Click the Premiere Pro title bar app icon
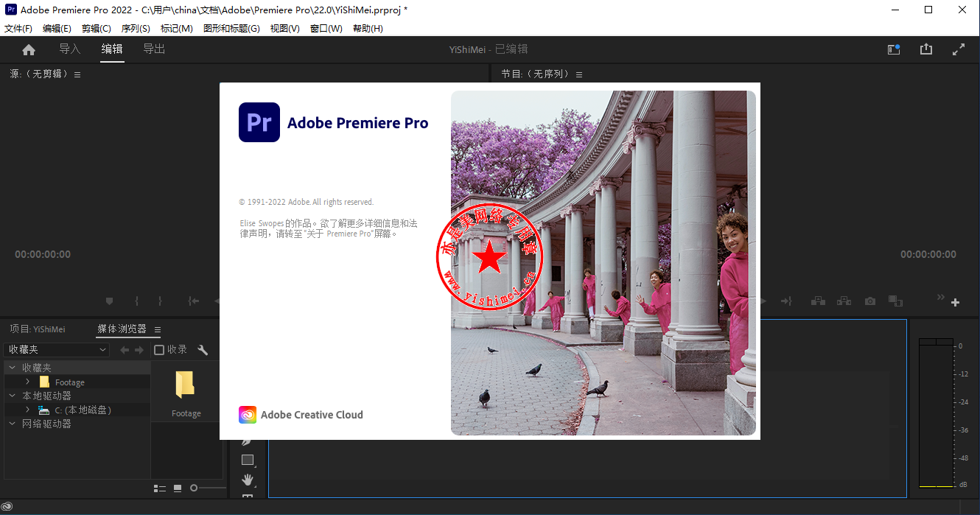980x515 pixels. (x=11, y=10)
